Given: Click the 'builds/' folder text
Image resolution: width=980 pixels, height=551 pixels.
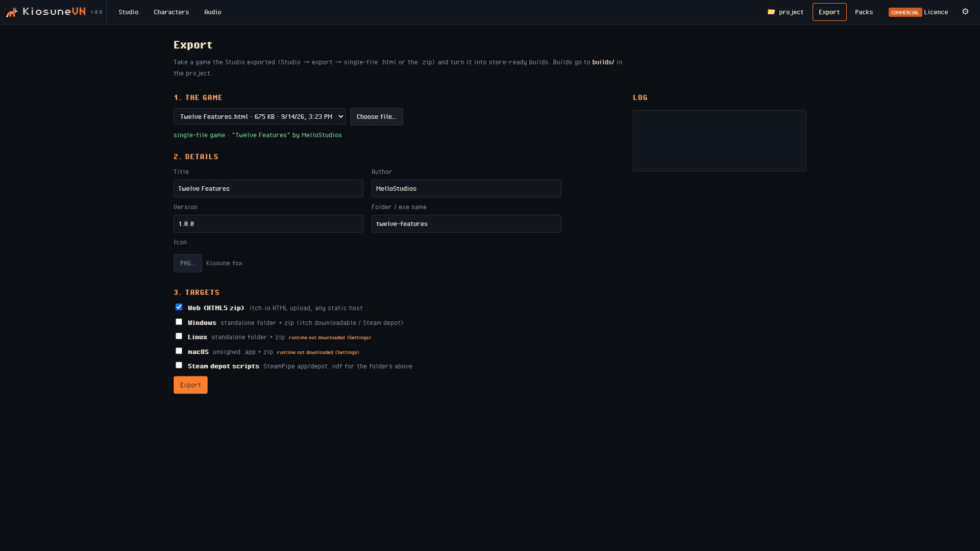Looking at the screenshot, I should click(603, 62).
